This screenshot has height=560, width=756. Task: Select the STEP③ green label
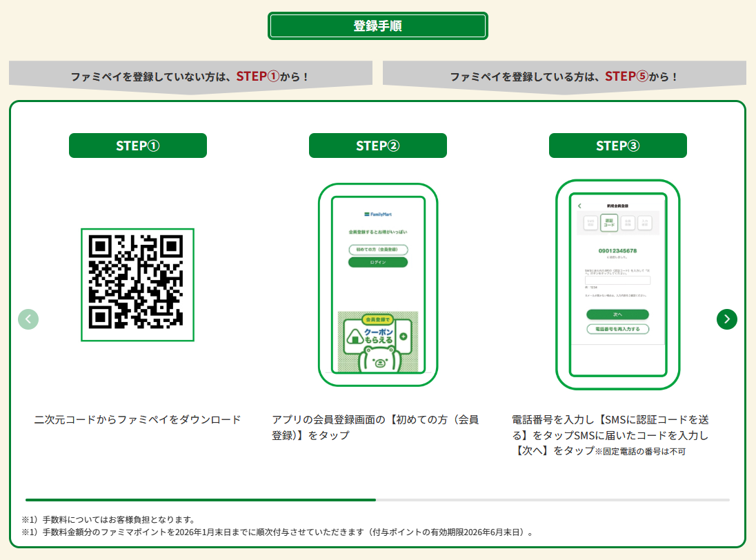click(617, 146)
